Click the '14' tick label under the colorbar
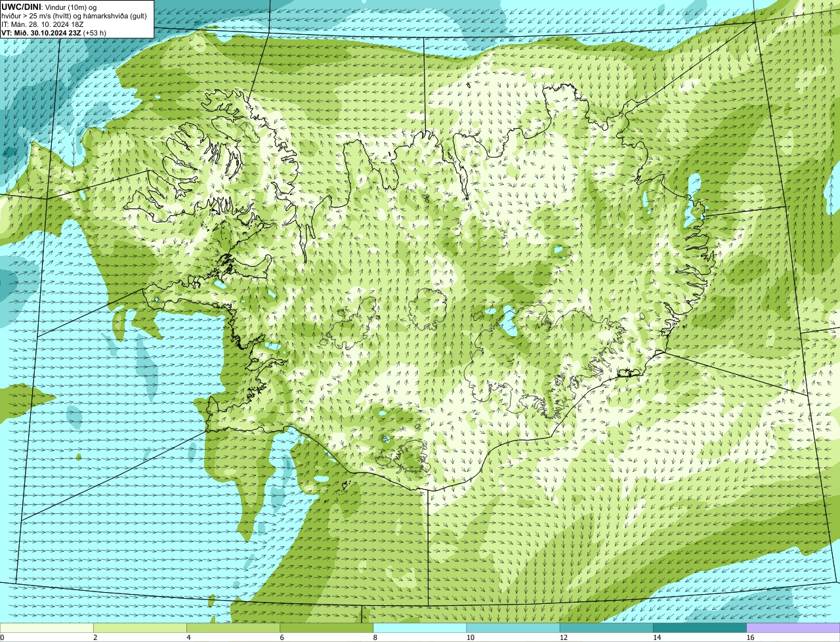Viewport: 840px width, 642px height. (x=656, y=637)
